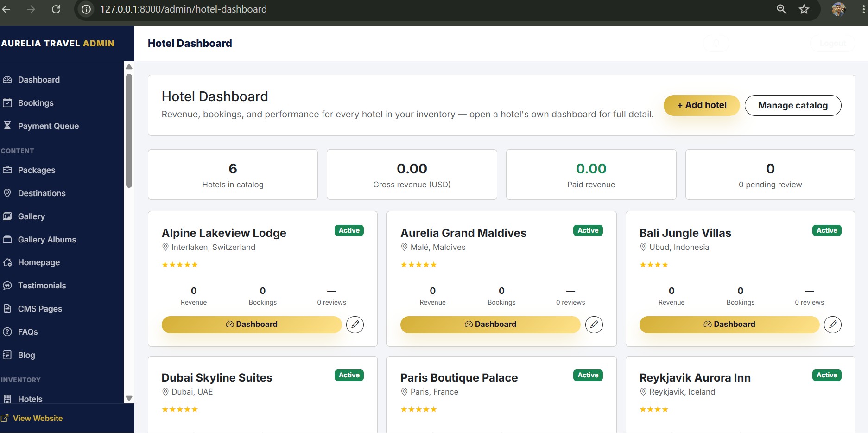Click the Interlaken, Switzerland location text
The image size is (868, 433).
pyautogui.click(x=213, y=247)
